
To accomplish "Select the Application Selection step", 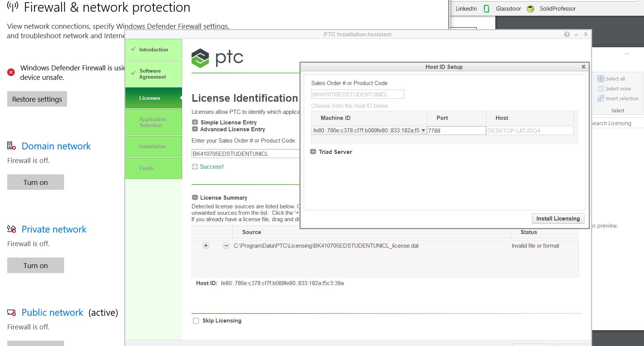I will [x=153, y=122].
